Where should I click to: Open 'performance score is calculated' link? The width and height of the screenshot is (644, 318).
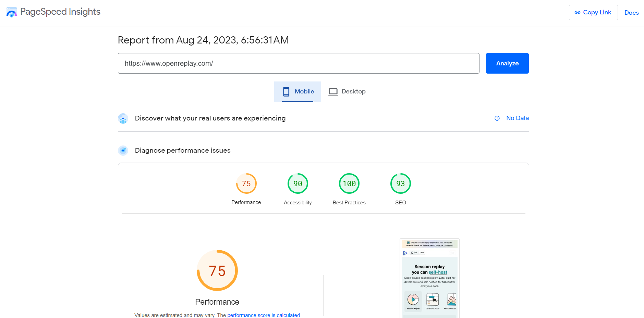(264, 315)
